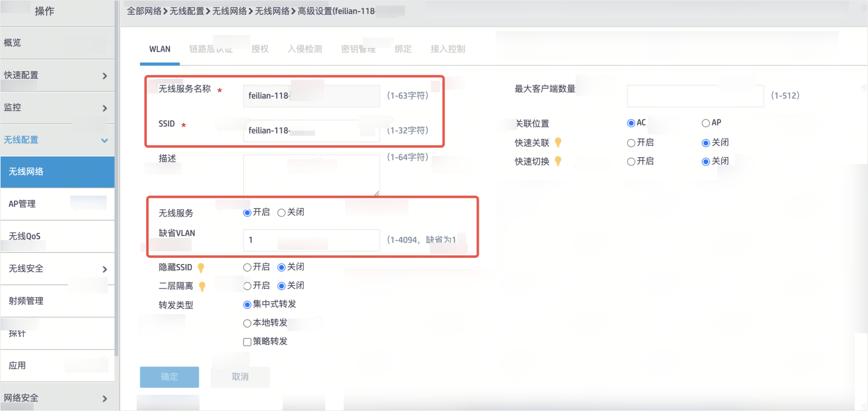
Task: Open the AP管理 sidebar item
Action: coord(57,204)
